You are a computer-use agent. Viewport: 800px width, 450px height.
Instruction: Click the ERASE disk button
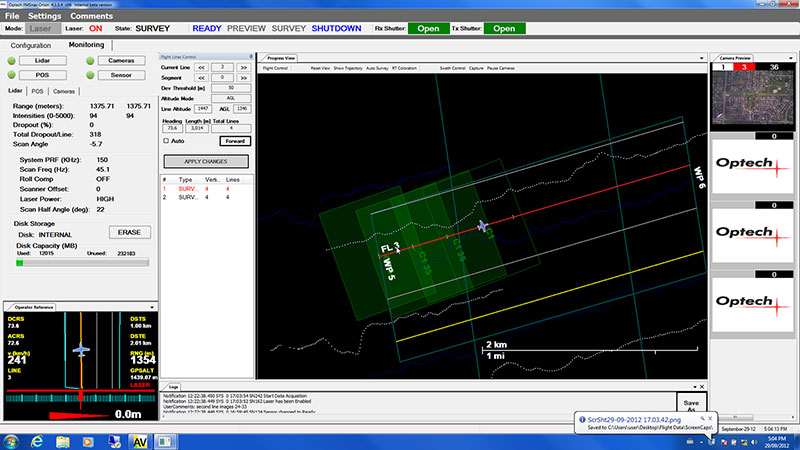click(129, 232)
